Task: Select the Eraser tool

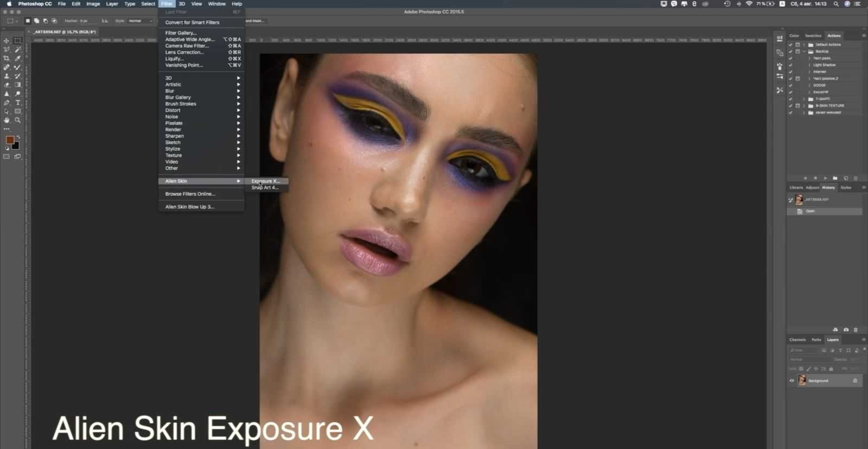Action: pos(7,85)
